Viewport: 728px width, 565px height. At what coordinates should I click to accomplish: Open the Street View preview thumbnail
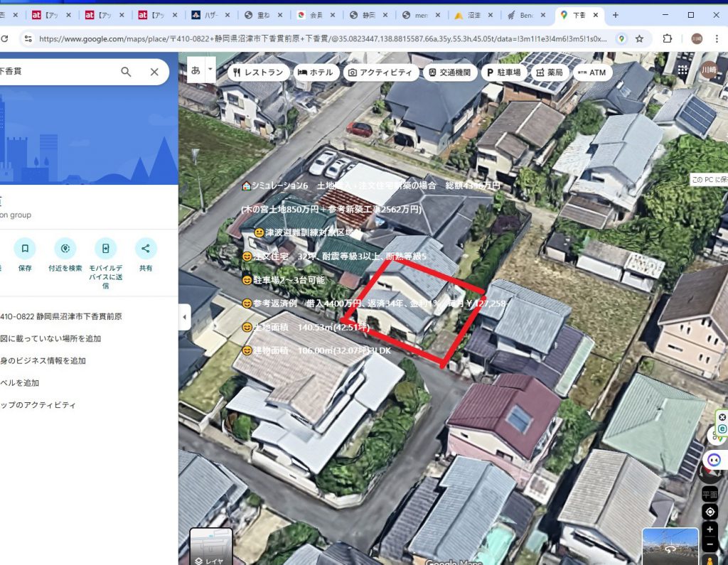pyautogui.click(x=670, y=547)
